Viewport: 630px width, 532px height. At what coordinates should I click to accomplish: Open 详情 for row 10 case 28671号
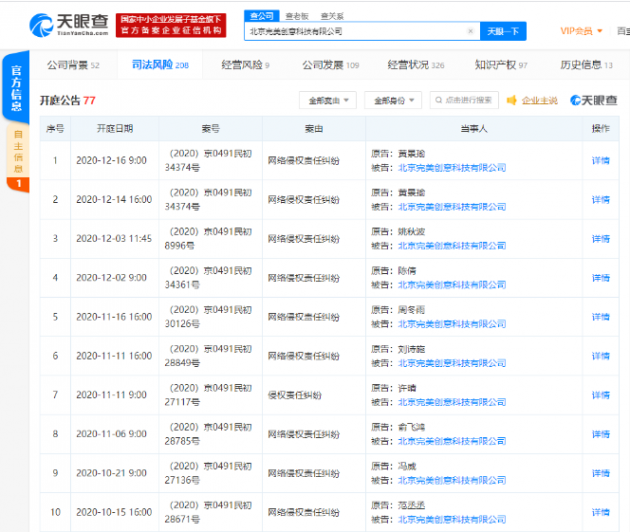(601, 512)
